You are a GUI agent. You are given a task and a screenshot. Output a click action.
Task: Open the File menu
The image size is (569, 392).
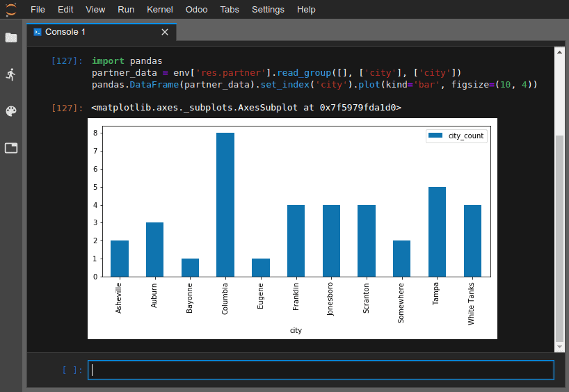(x=38, y=10)
